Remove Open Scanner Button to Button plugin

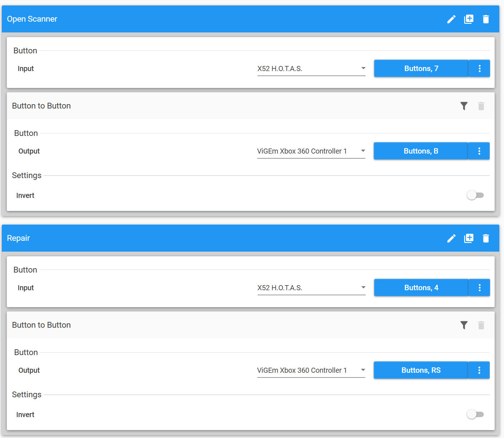tap(481, 106)
